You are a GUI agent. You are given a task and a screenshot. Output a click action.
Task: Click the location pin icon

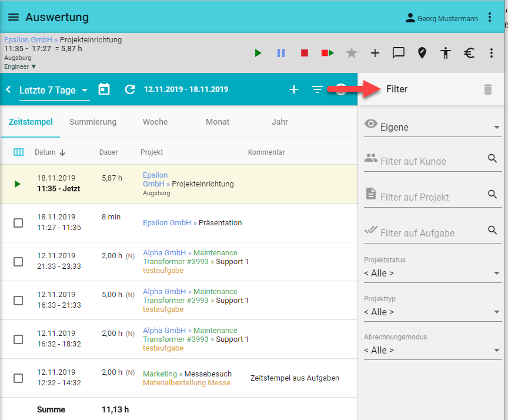coord(422,53)
